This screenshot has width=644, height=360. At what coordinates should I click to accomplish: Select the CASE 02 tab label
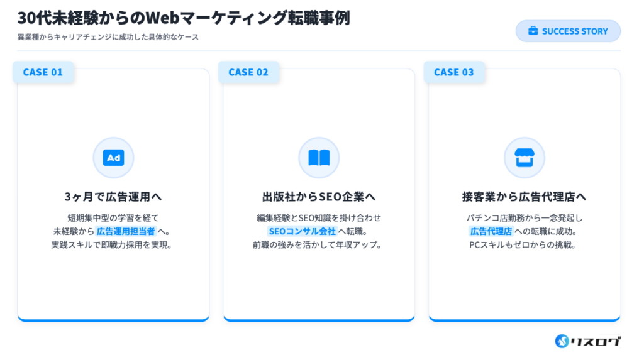[248, 72]
